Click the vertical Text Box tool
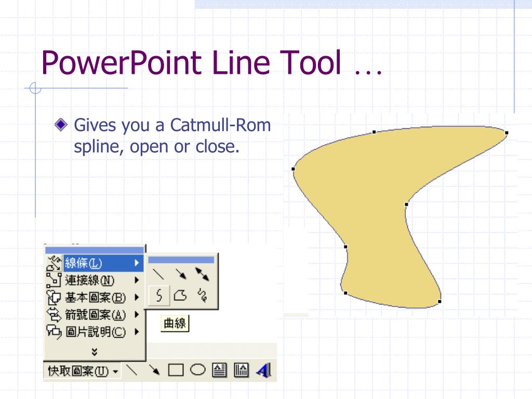This screenshot has width=532, height=399. (x=241, y=370)
